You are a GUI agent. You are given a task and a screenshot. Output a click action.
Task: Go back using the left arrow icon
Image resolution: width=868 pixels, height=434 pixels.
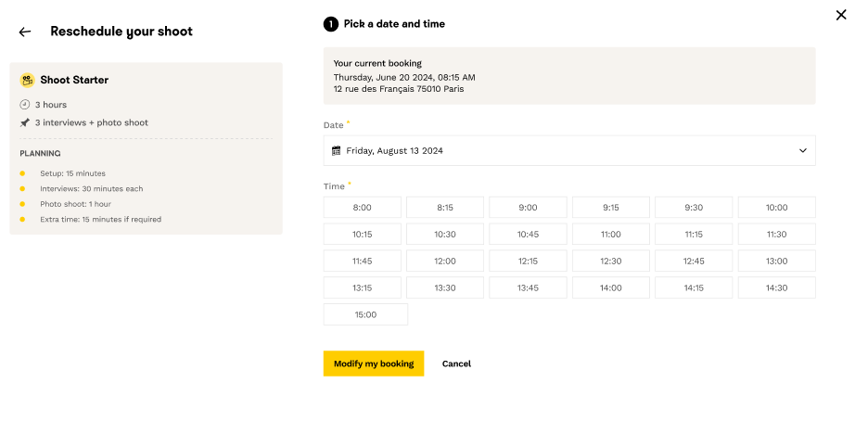point(25,32)
